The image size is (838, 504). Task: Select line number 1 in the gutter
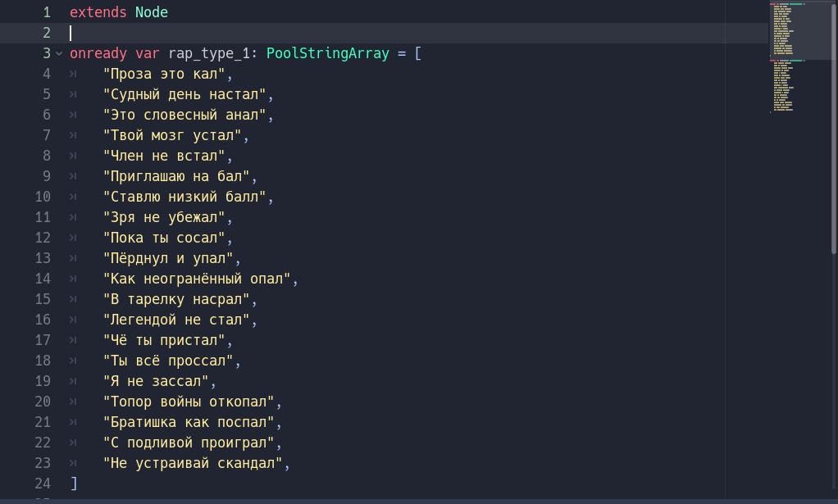coord(47,12)
